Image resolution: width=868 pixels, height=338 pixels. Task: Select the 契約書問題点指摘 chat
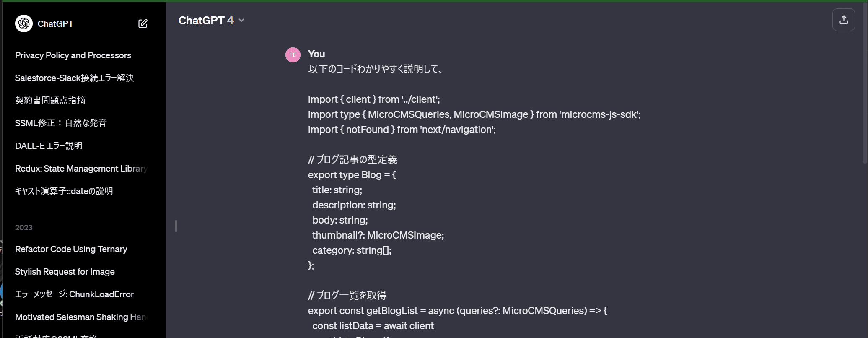click(x=50, y=100)
